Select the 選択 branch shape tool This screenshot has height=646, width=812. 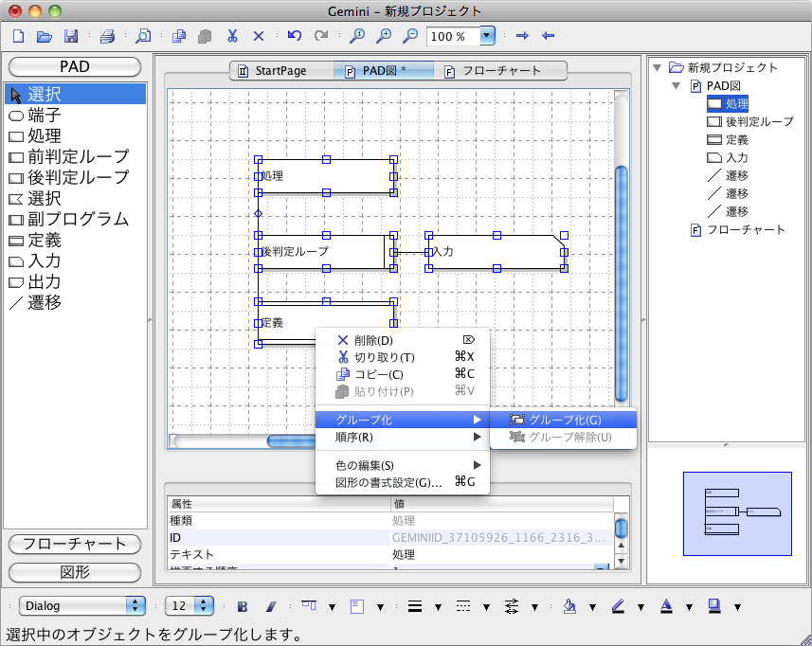[x=76, y=198]
